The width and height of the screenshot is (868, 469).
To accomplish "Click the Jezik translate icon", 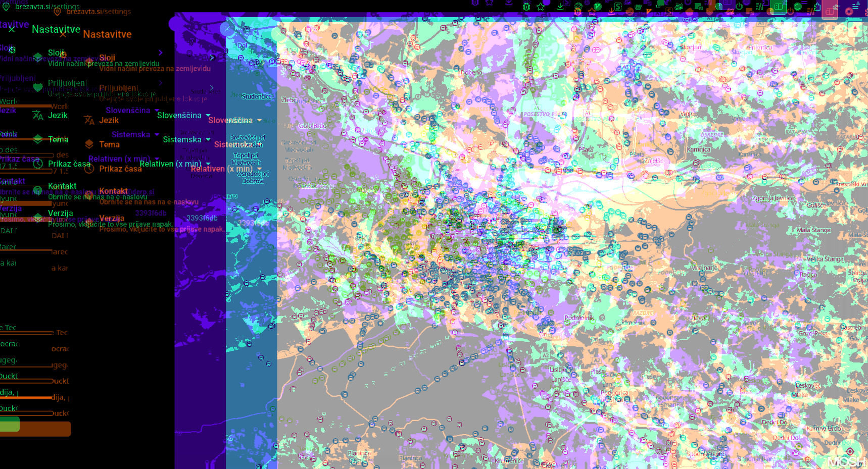I will 38,116.
